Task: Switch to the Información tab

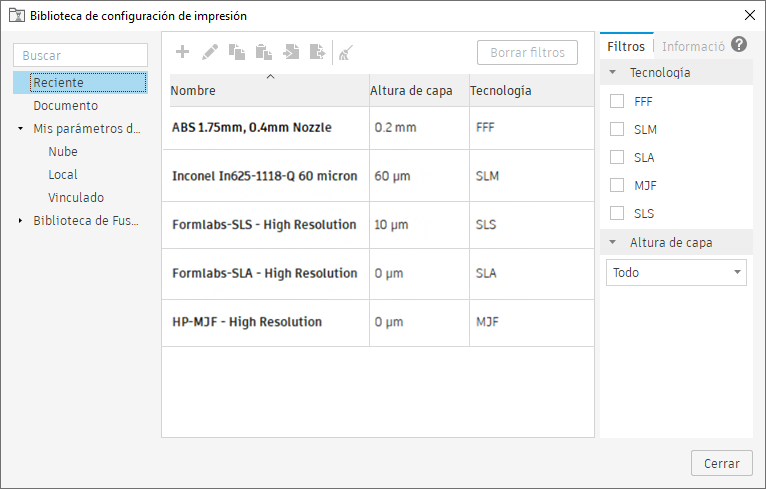Action: pos(693,46)
